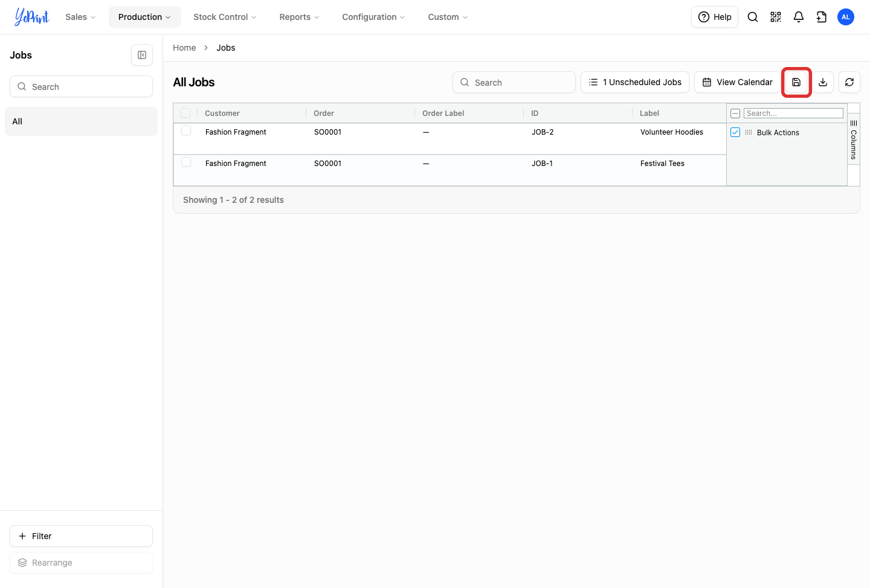
Task: Select the JOB-1 row checkbox
Action: [186, 162]
